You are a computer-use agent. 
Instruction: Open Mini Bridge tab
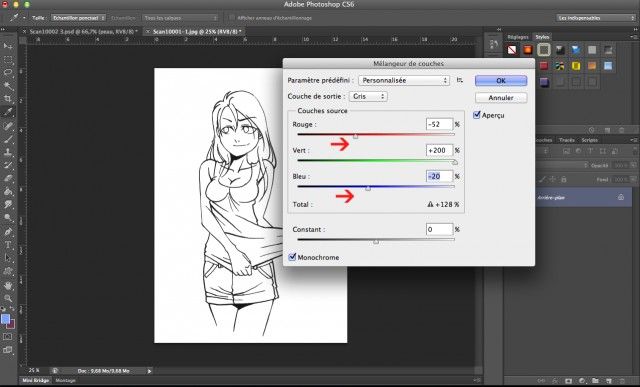[36, 380]
